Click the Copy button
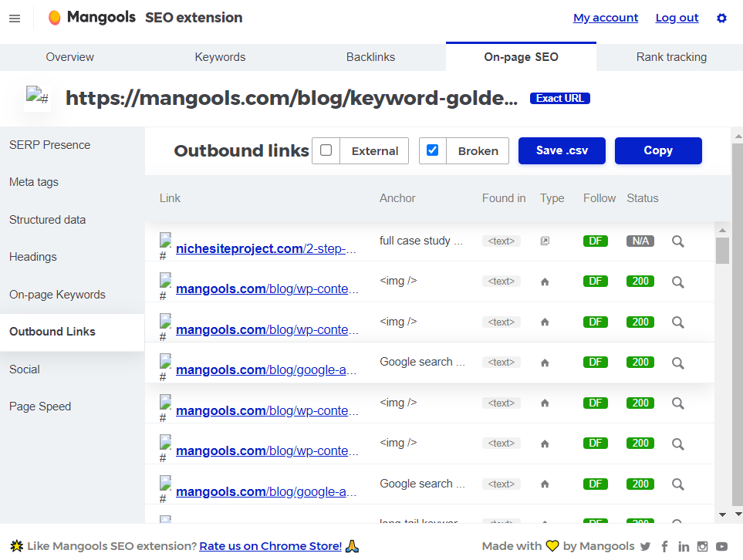 [658, 150]
